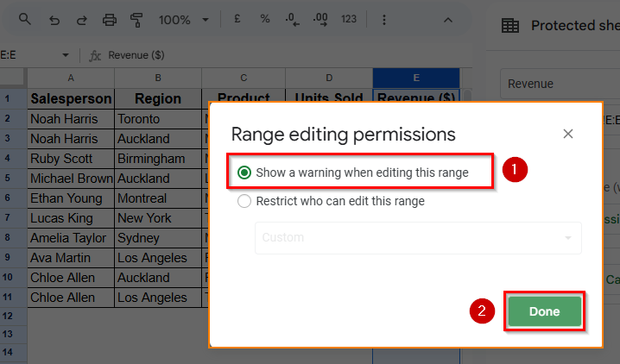Screen dimensions: 620x364
Task: Open the Custom permissions dropdown
Action: pyautogui.click(x=418, y=237)
